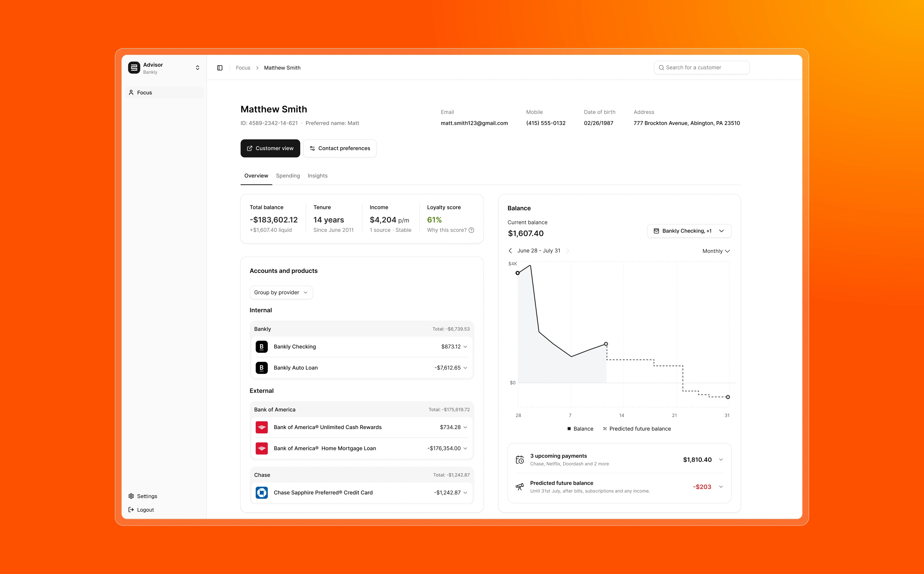Screen dimensions: 924x574
Task: Click the Customer view button
Action: point(270,148)
